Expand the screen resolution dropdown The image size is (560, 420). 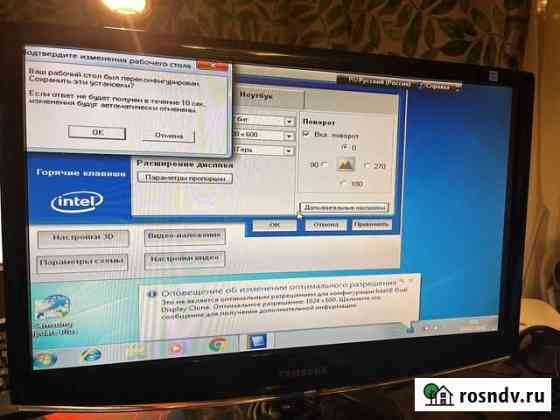pos(289,136)
